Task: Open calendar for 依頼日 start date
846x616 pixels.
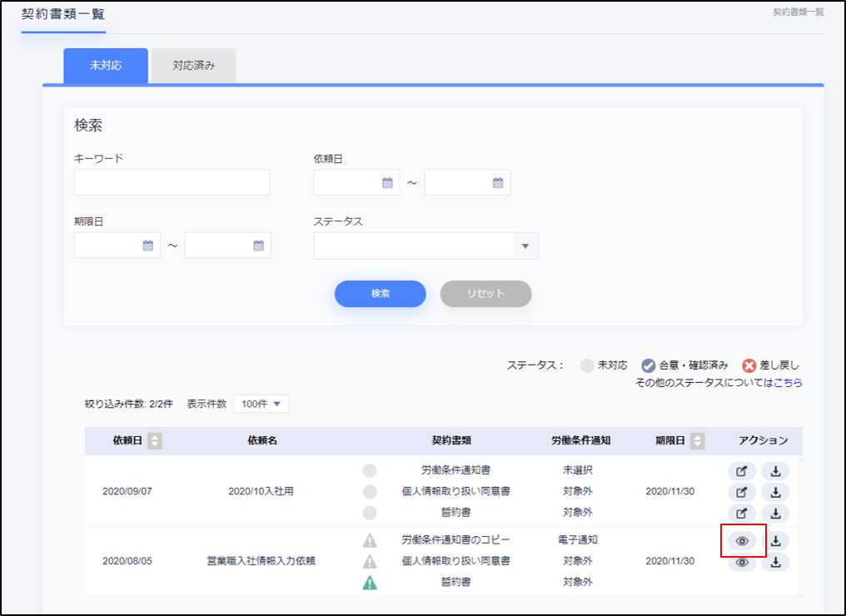Action: coord(387,183)
